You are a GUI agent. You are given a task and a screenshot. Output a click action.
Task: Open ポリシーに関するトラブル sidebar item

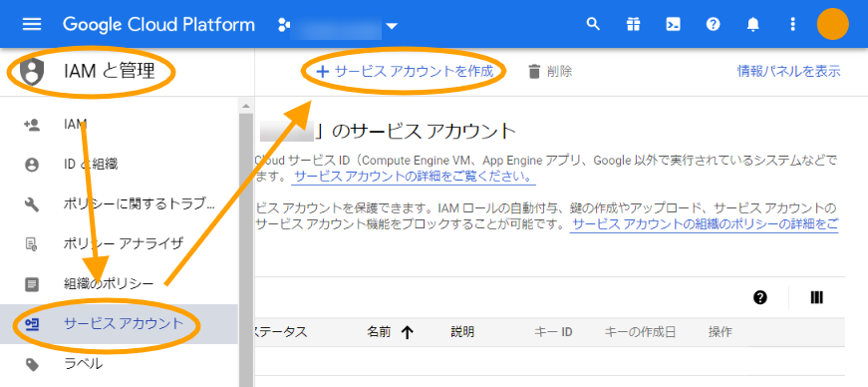pos(119,204)
